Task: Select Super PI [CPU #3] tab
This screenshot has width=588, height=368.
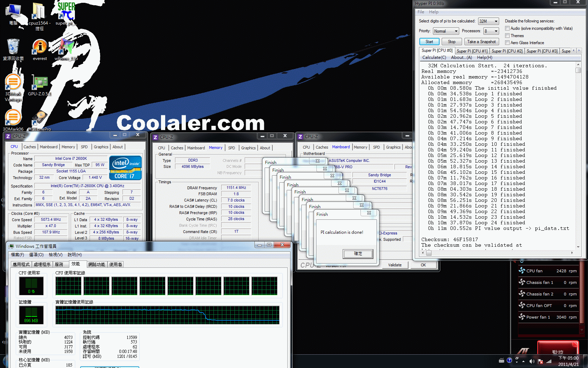Action: click(542, 51)
